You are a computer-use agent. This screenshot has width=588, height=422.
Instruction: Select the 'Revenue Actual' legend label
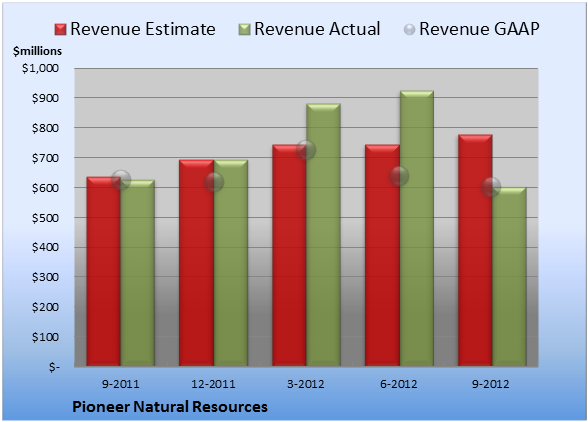point(317,29)
